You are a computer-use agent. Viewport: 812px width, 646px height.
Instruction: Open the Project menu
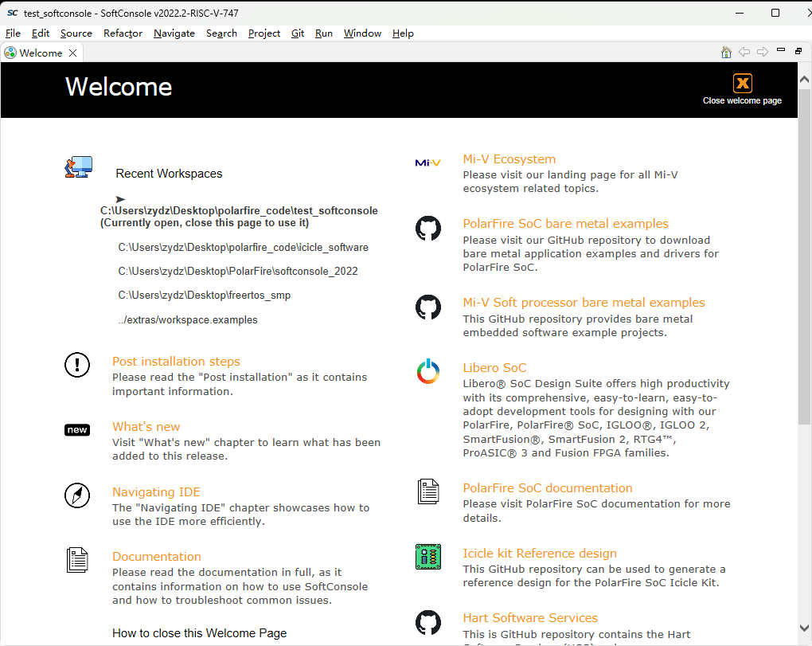[264, 33]
